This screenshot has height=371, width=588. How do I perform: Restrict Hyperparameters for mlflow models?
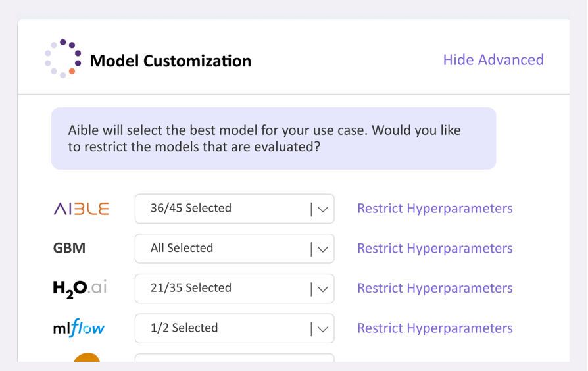coord(435,328)
